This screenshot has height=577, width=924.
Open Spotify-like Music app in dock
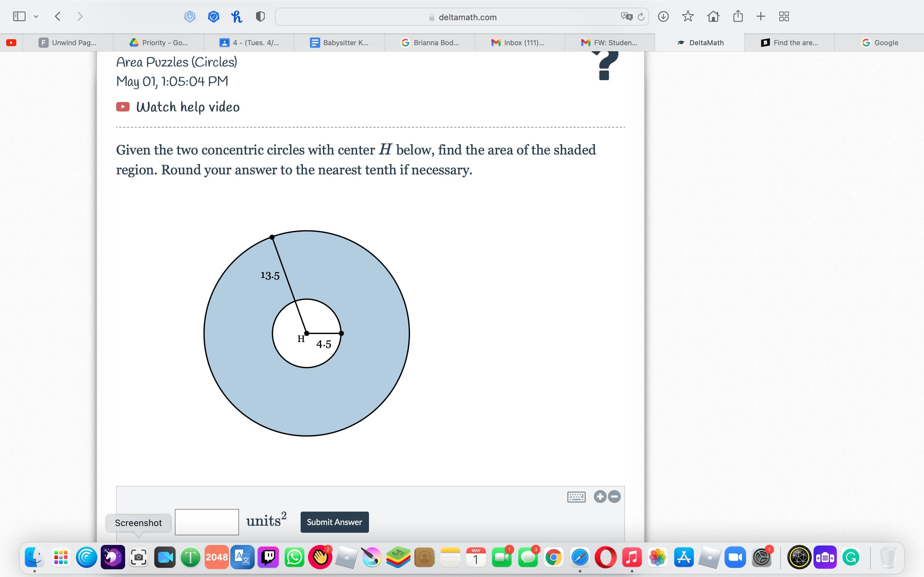pos(631,557)
